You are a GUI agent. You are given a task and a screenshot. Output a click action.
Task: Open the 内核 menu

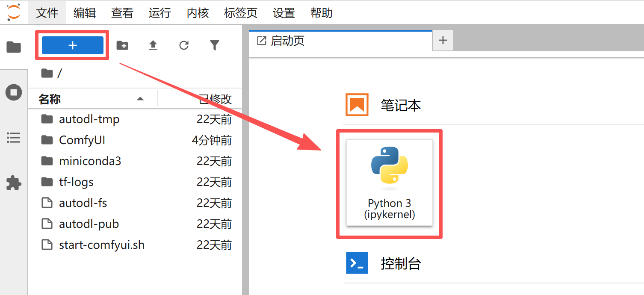(x=198, y=13)
